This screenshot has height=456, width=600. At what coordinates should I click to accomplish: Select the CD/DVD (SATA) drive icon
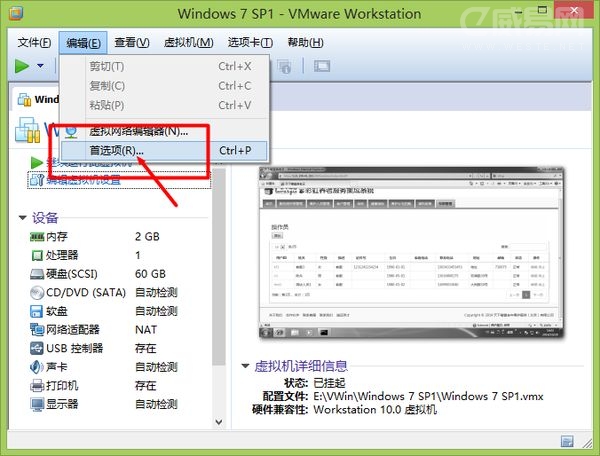tap(37, 292)
